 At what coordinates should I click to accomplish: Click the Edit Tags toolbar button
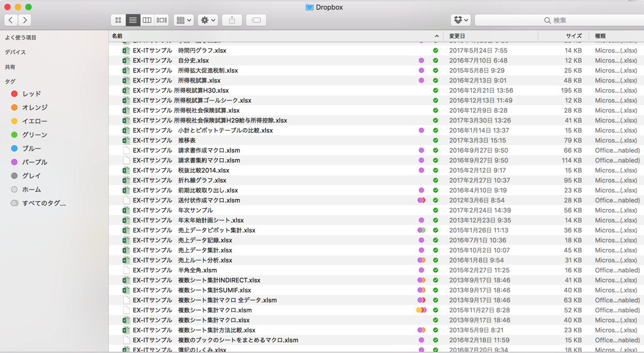(x=256, y=20)
